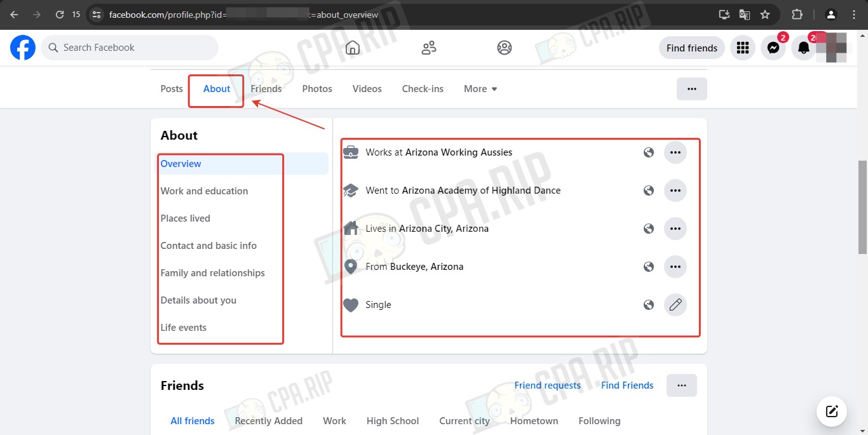Click the Search Facebook field
The image size is (868, 435).
pos(130,48)
